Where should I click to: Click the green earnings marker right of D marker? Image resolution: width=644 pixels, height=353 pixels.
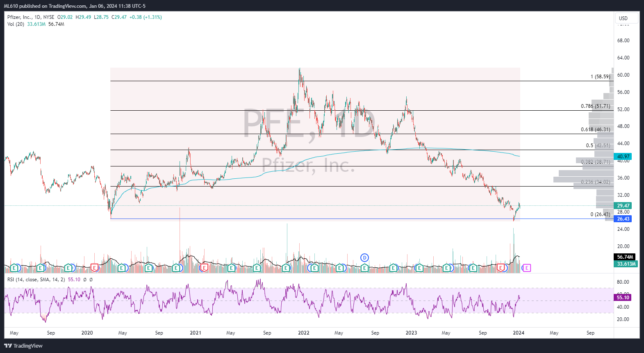point(393,268)
